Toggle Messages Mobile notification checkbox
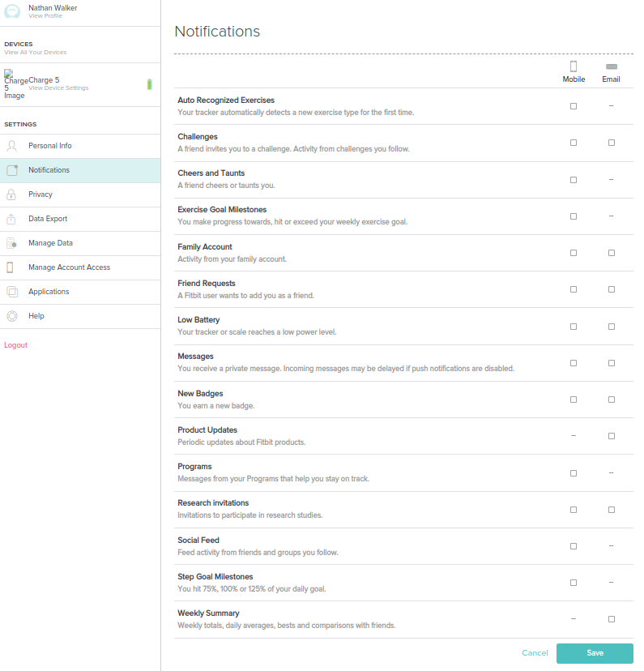 coord(574,363)
